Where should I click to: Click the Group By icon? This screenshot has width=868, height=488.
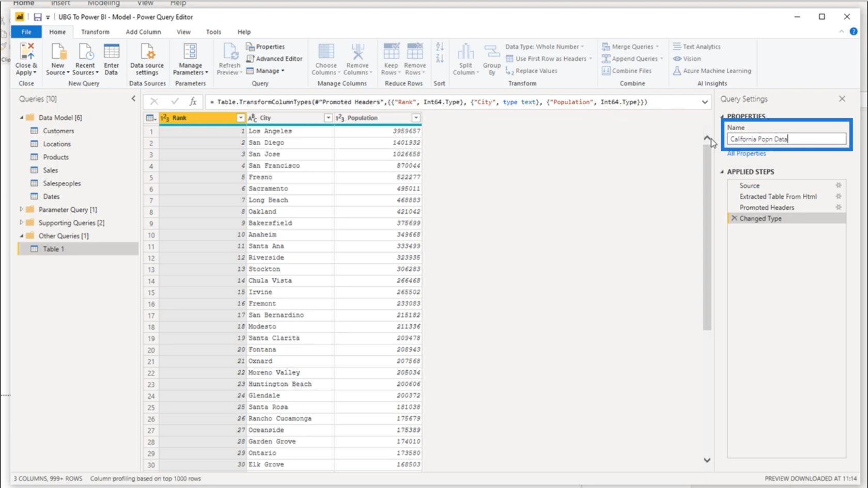(x=492, y=52)
